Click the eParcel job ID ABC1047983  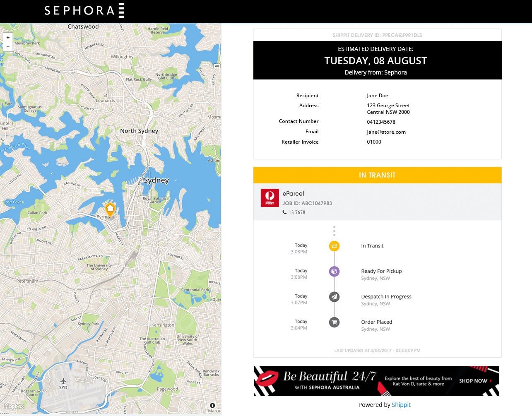click(307, 203)
